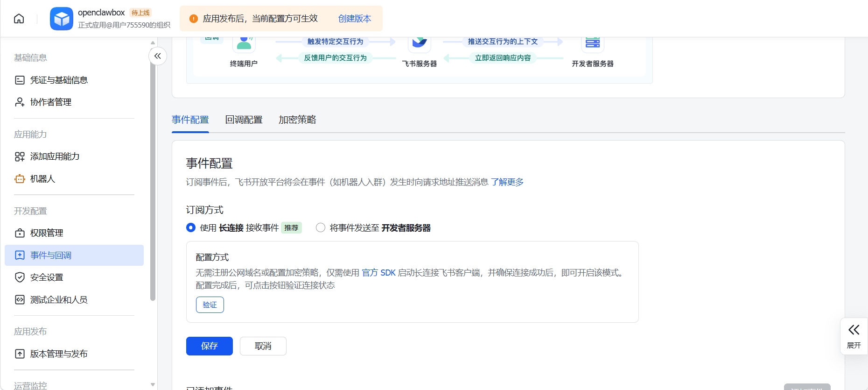Click the 触发特定交互行为 diagram label
868x390 pixels.
click(x=335, y=42)
